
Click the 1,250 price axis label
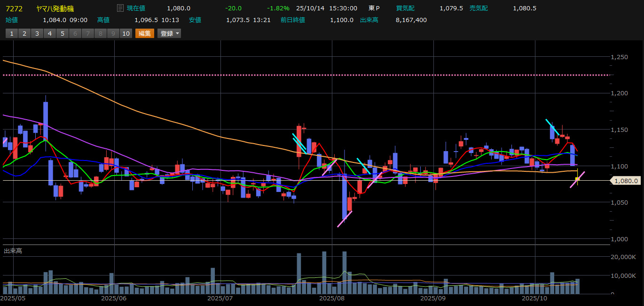tap(619, 57)
